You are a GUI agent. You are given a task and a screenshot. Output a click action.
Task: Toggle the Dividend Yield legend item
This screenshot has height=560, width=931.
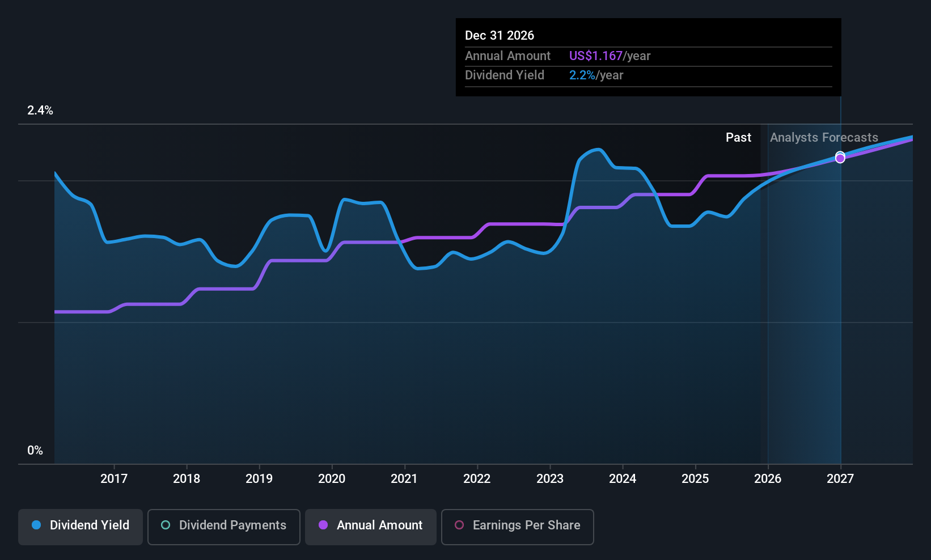coord(80,525)
